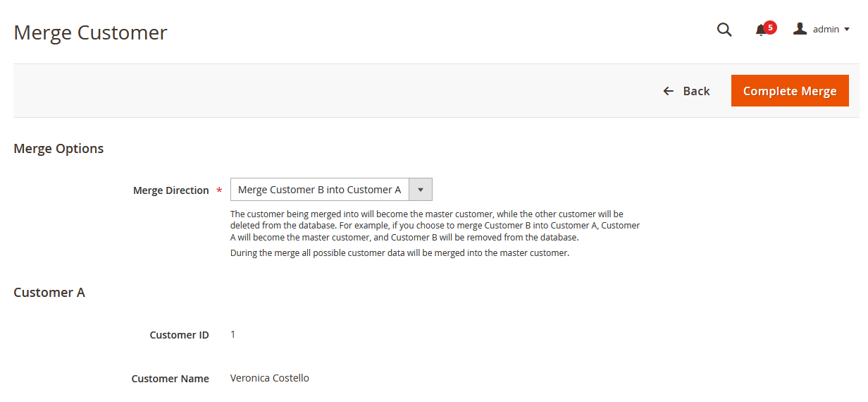This screenshot has height=402, width=868.
Task: Click the left arrow beside Back
Action: [669, 91]
